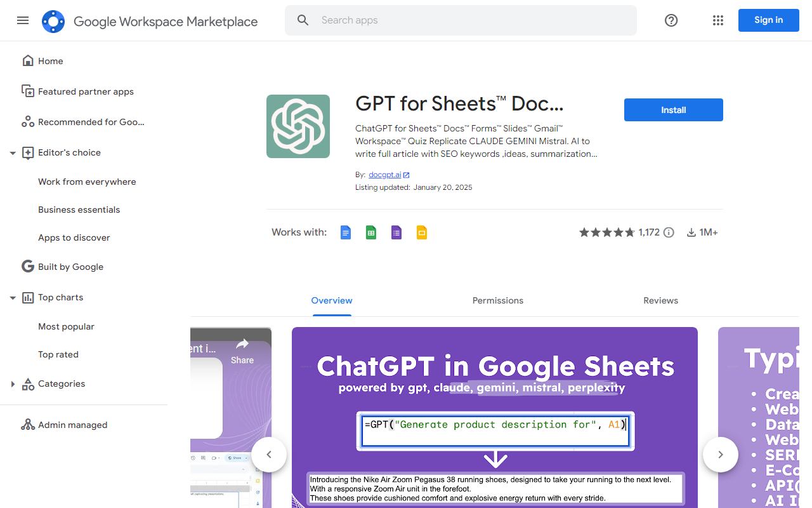This screenshot has width=812, height=508.
Task: Click the 'Listing updated: January 20, 2025' text
Action: point(414,187)
